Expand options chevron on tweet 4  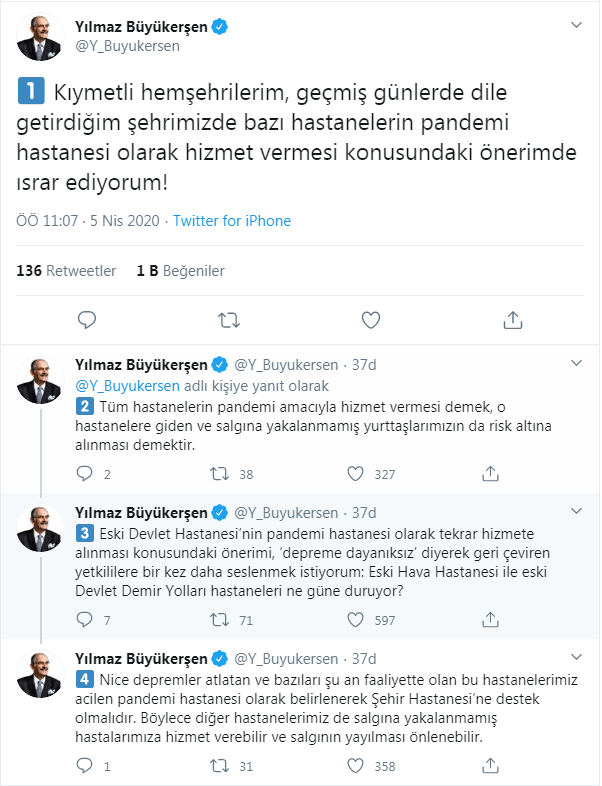576,657
